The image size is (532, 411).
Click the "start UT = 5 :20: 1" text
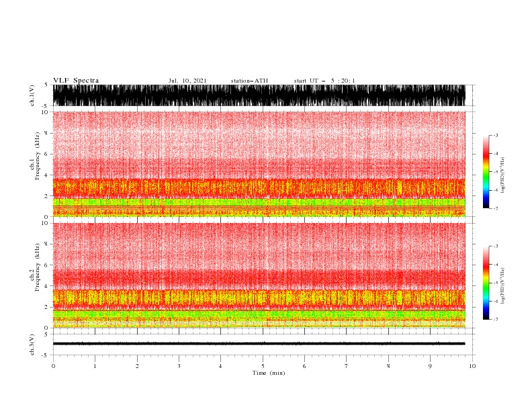tap(324, 81)
